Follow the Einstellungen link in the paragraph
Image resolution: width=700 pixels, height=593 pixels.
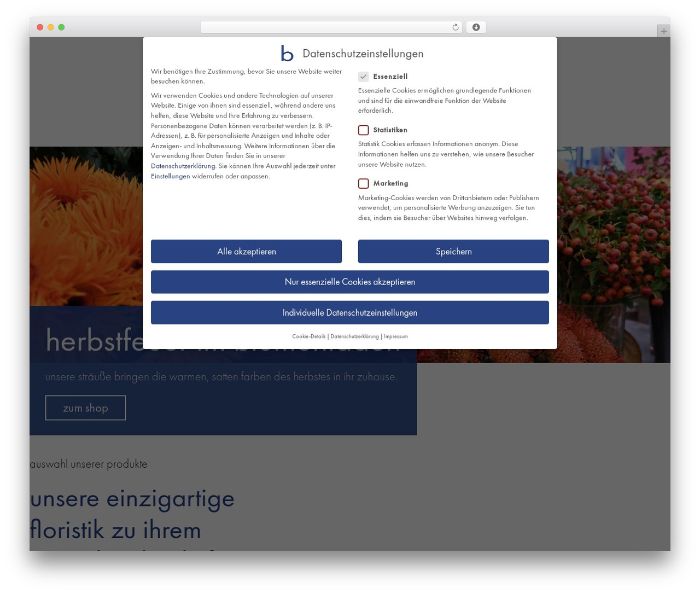coord(171,176)
